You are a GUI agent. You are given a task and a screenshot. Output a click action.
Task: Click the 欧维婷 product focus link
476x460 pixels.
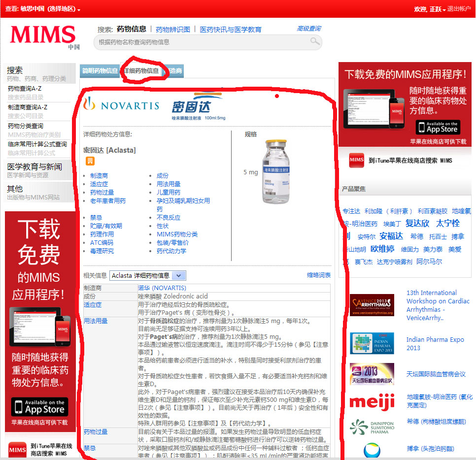coord(382,249)
